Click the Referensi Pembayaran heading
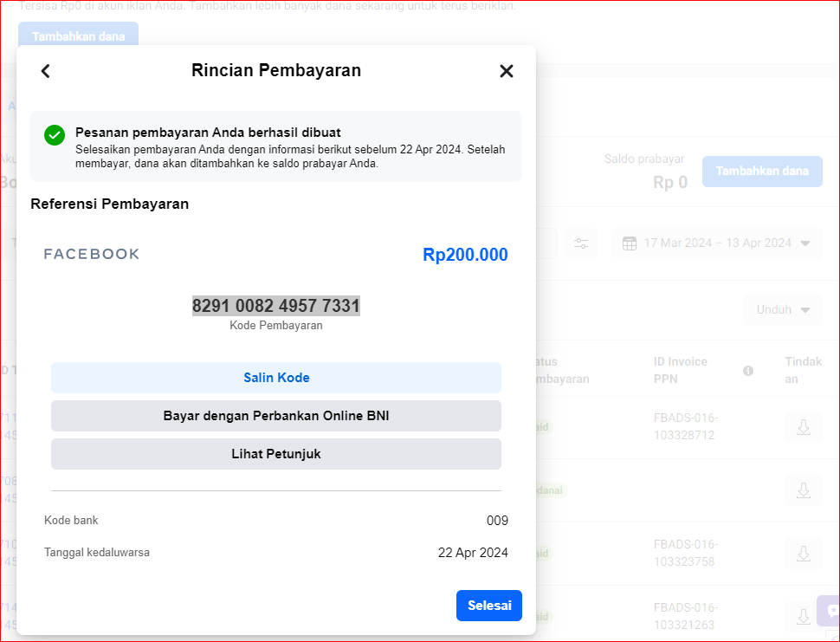This screenshot has height=642, width=840. point(110,204)
